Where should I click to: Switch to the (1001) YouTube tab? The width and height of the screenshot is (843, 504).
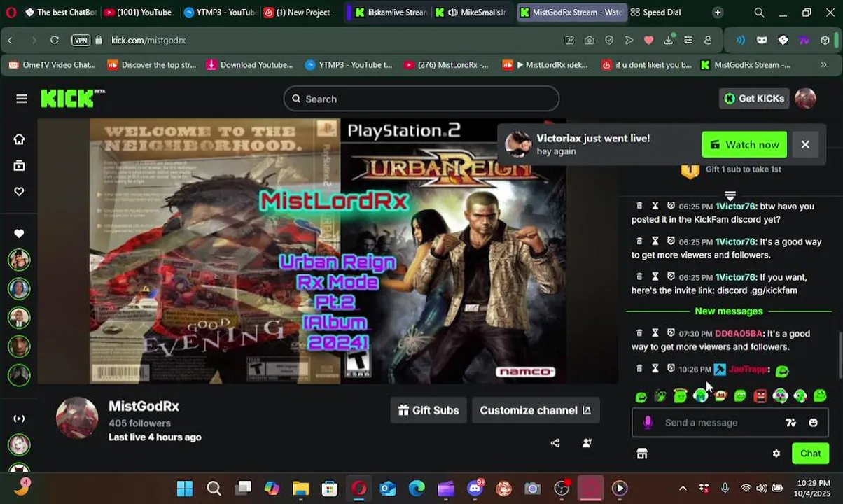pos(137,13)
